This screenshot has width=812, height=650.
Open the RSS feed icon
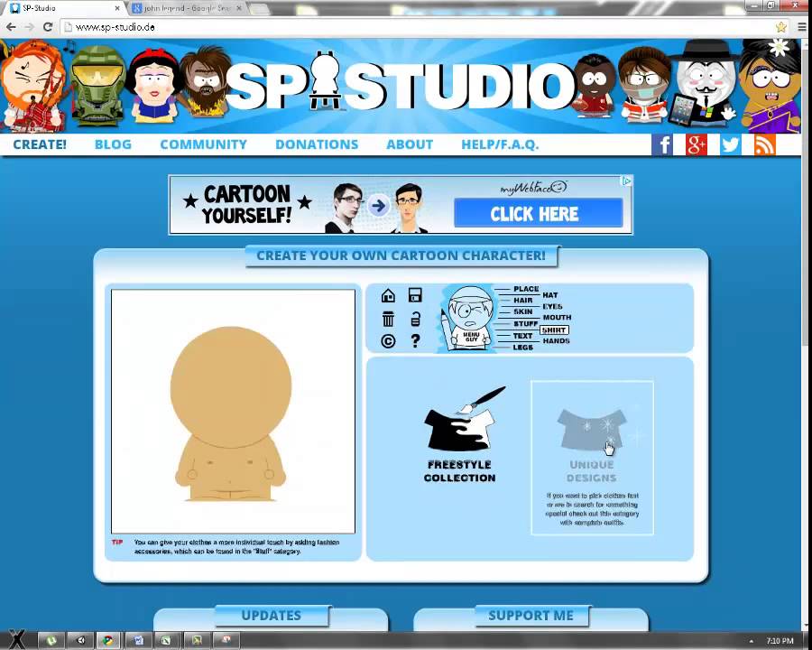click(x=765, y=144)
